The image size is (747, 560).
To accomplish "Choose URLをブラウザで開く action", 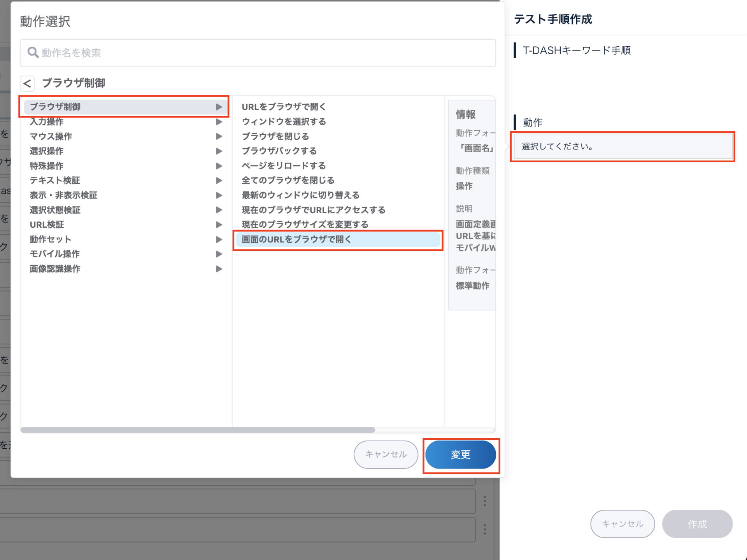I will pos(284,107).
